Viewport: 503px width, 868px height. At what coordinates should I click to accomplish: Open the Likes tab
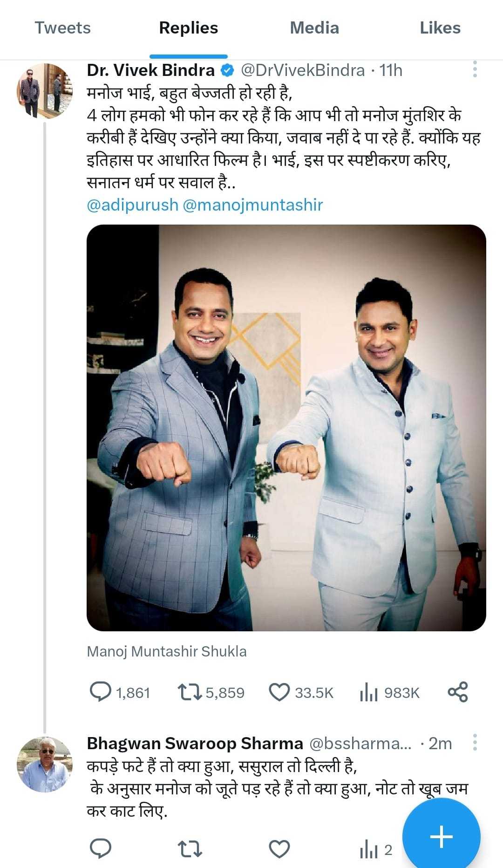tap(440, 28)
